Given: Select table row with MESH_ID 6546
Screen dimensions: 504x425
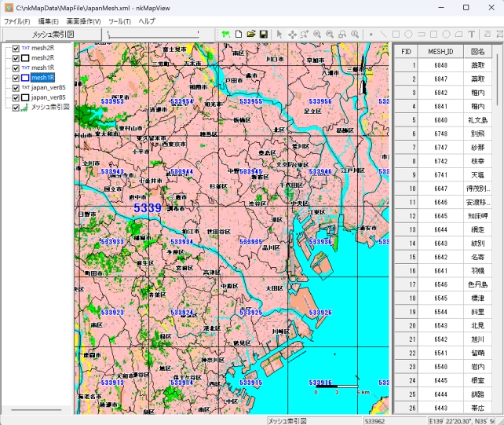Looking at the screenshot, I should [x=440, y=284].
